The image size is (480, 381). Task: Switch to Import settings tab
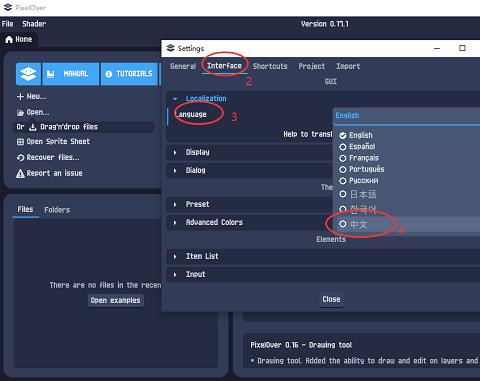point(348,66)
